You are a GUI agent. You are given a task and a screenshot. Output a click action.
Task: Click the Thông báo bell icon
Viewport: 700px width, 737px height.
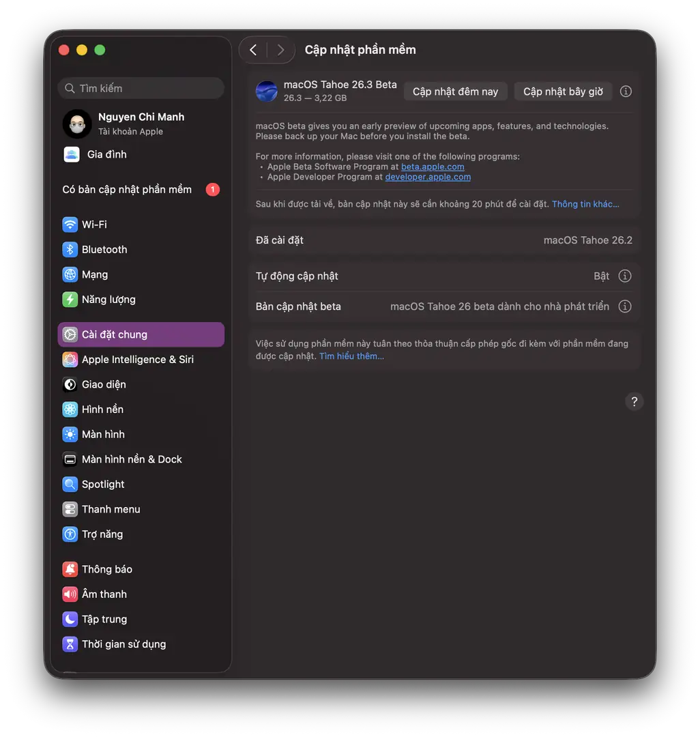70,569
